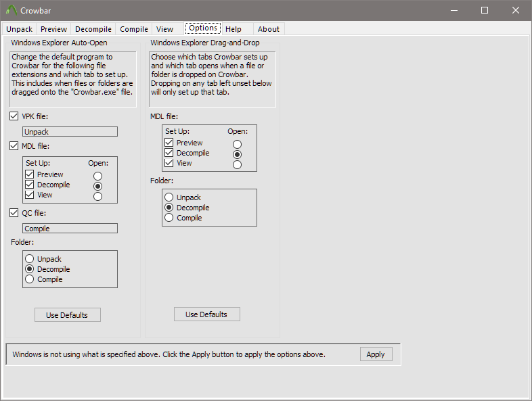Image resolution: width=532 pixels, height=401 pixels.
Task: Click the QC file Compile field
Action: [70, 229]
